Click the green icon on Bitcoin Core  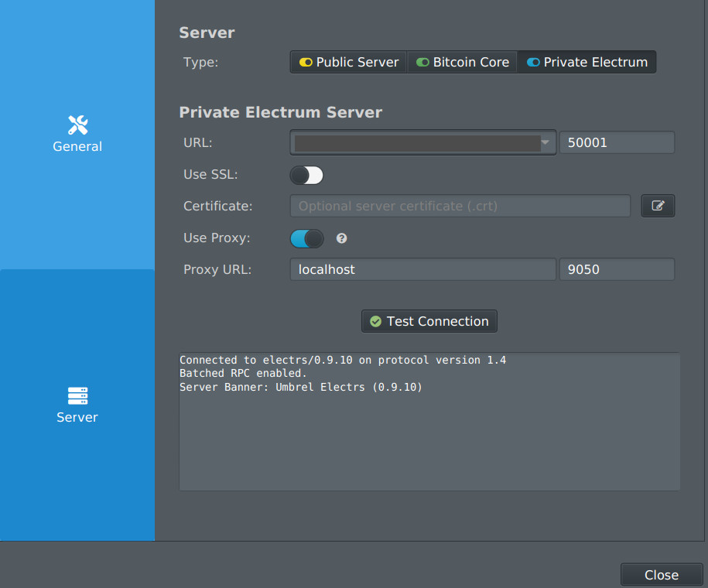422,62
